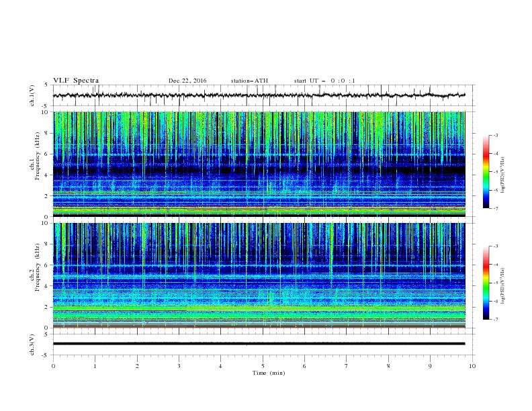This screenshot has height=411, width=532.
Task: Click time axis tick label "8"
Action: click(388, 366)
